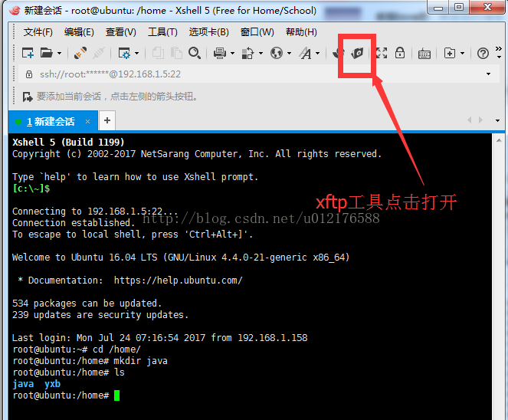Click the terminal scrollbar up arrow
Viewport: 508px width, 420px height.
pyautogui.click(x=499, y=140)
